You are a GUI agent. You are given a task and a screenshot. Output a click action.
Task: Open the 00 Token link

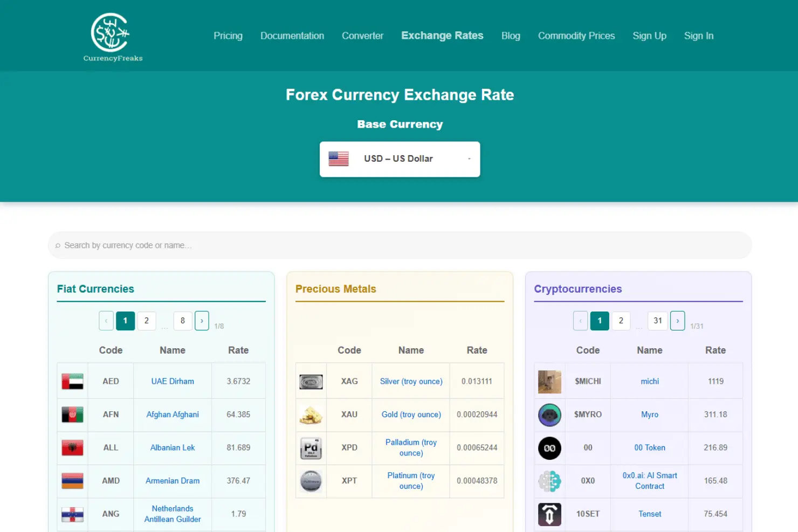(650, 448)
